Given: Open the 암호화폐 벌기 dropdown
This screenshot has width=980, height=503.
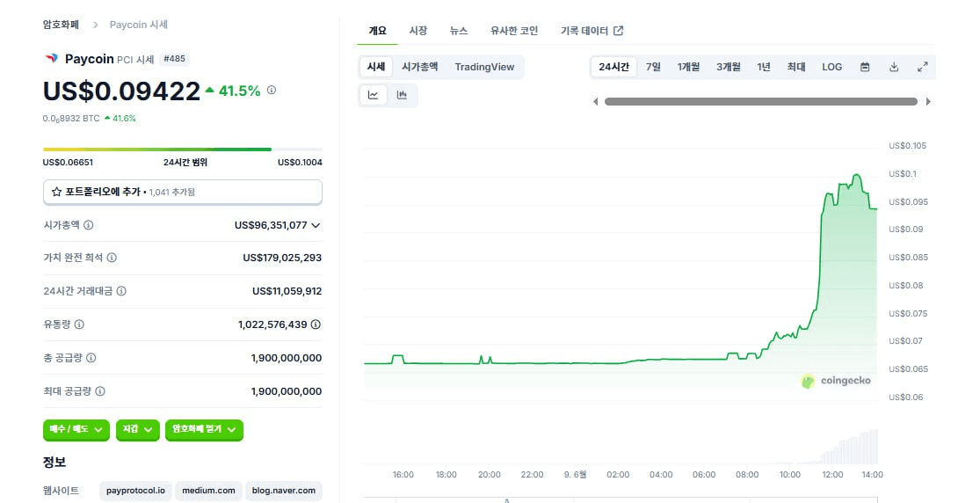Looking at the screenshot, I should (x=204, y=430).
